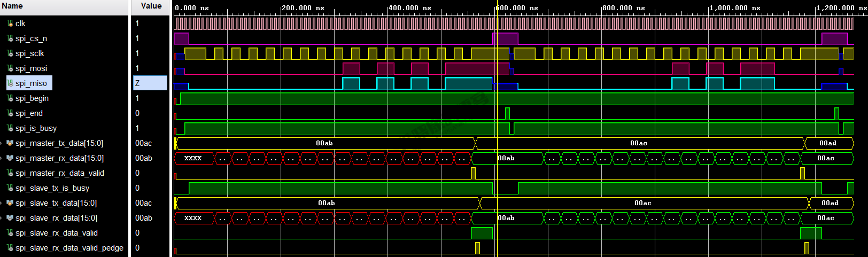Viewport: 868px width, 257px height.
Task: Select the spi_end signal name
Action: click(29, 113)
